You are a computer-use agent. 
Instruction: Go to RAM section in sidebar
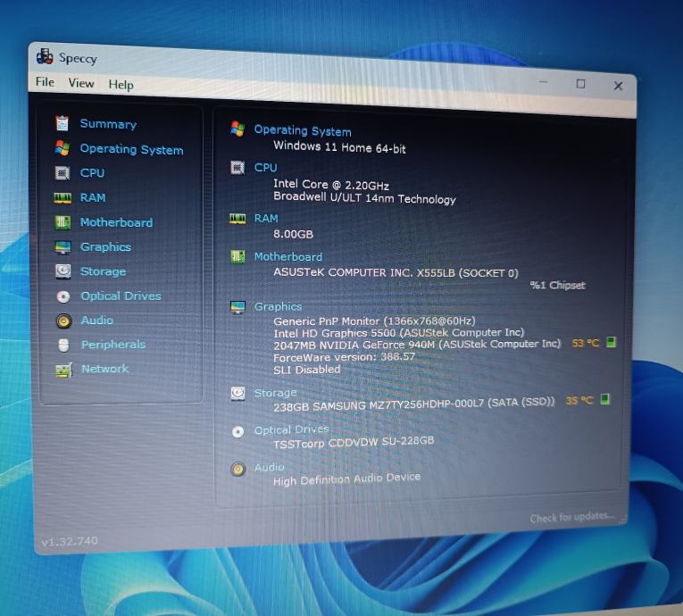tap(93, 198)
